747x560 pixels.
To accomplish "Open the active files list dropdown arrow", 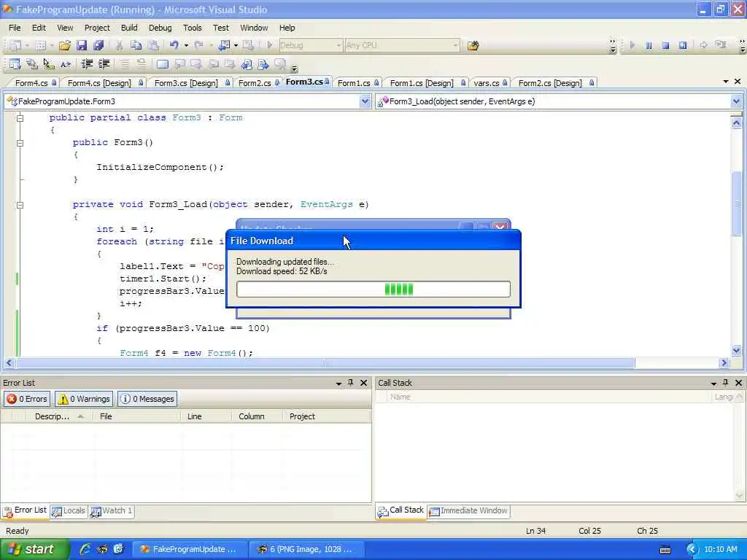I will pyautogui.click(x=726, y=82).
